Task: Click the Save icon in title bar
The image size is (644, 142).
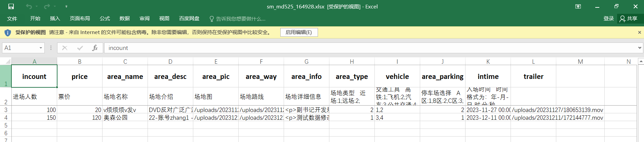Action: (x=11, y=6)
